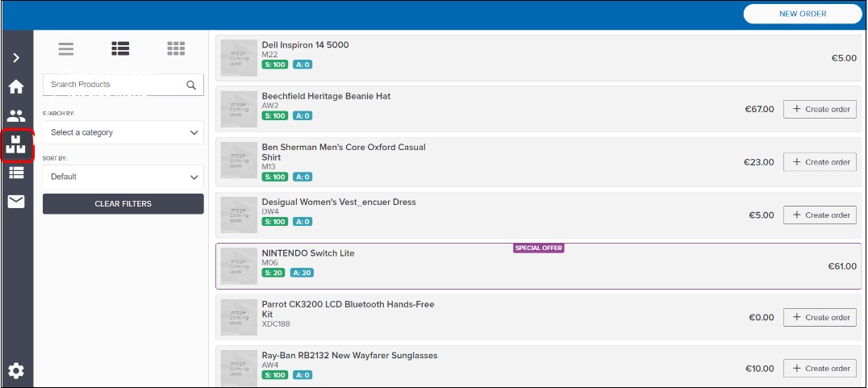Open the Messages envelope icon
Viewport: 868px width, 388px height.
point(16,202)
